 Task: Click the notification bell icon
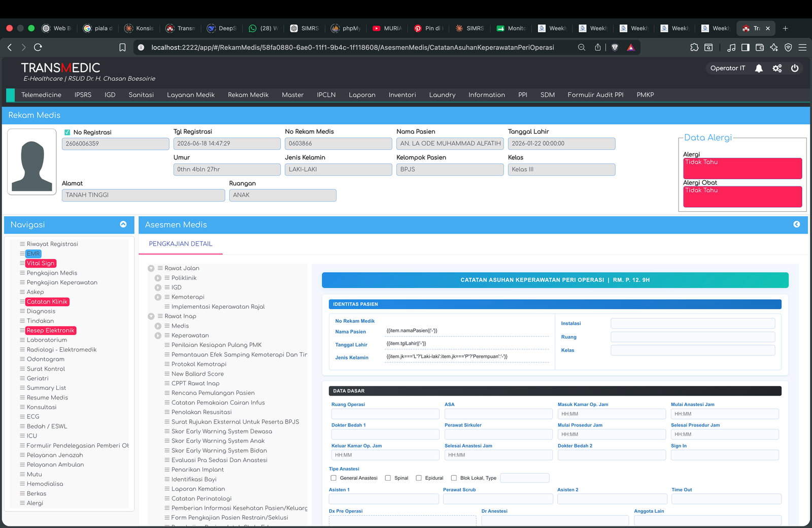point(759,68)
